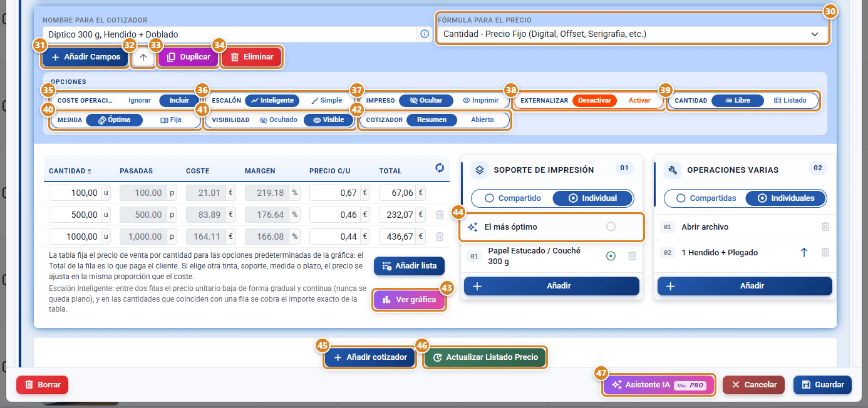Delete Papel Estucado / Couché 300 g support

click(633, 256)
